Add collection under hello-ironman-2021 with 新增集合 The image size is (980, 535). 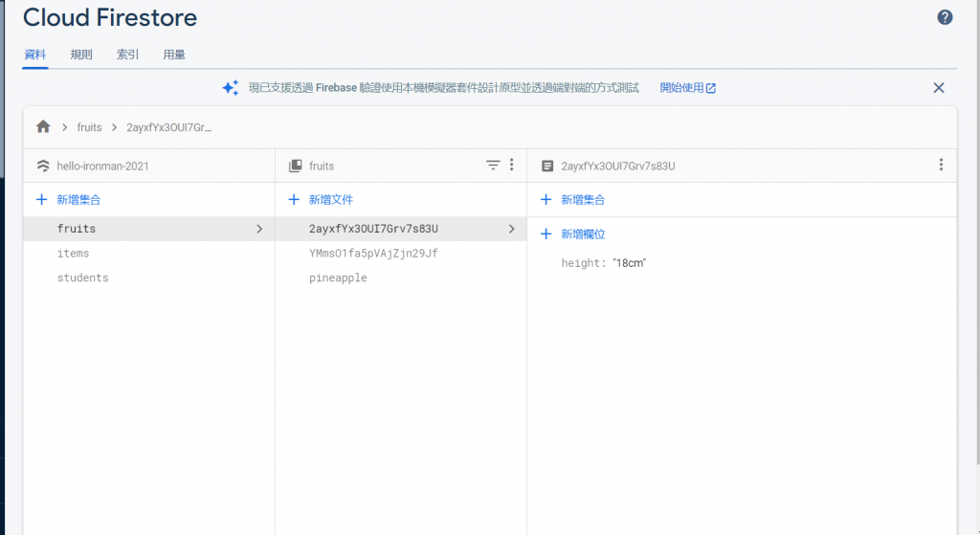[x=69, y=200]
